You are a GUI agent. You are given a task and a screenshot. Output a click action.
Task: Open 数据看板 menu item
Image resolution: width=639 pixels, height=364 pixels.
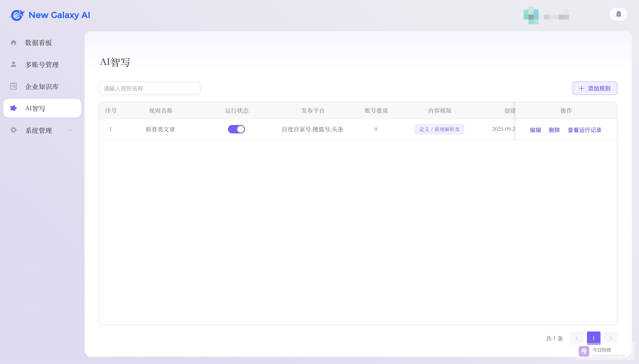38,43
